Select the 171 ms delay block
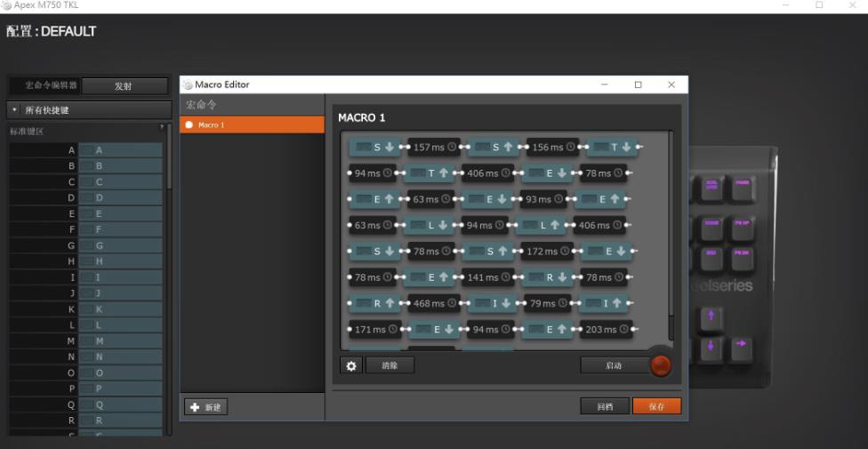The width and height of the screenshot is (868, 449). [x=374, y=329]
